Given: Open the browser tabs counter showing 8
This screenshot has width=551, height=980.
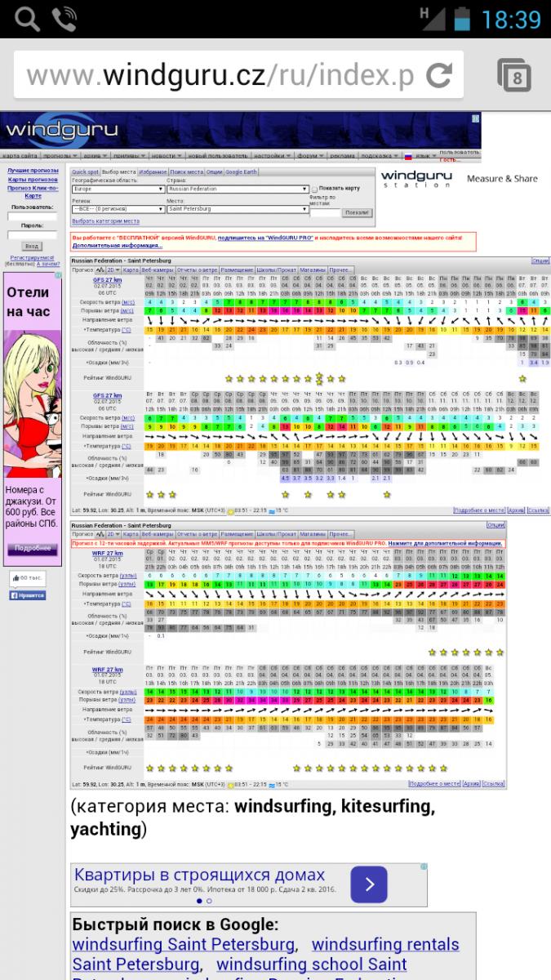Looking at the screenshot, I should click(x=513, y=77).
